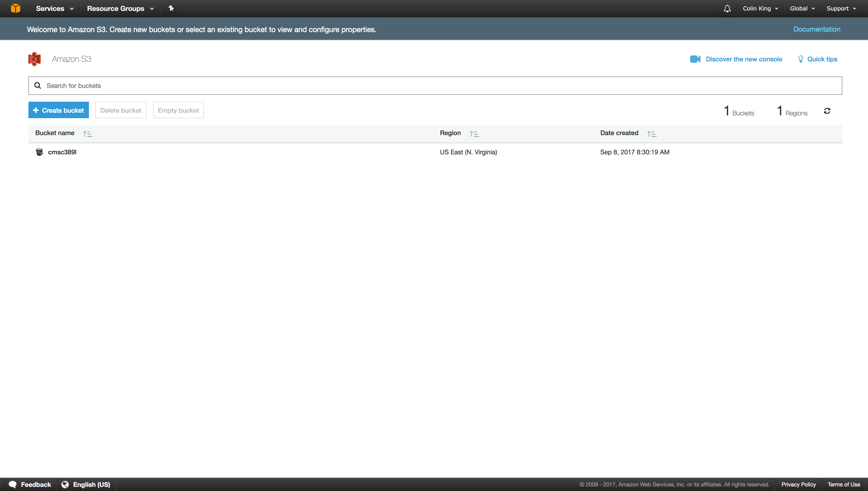Toggle Region column sort order
This screenshot has height=491, width=868.
(x=474, y=134)
